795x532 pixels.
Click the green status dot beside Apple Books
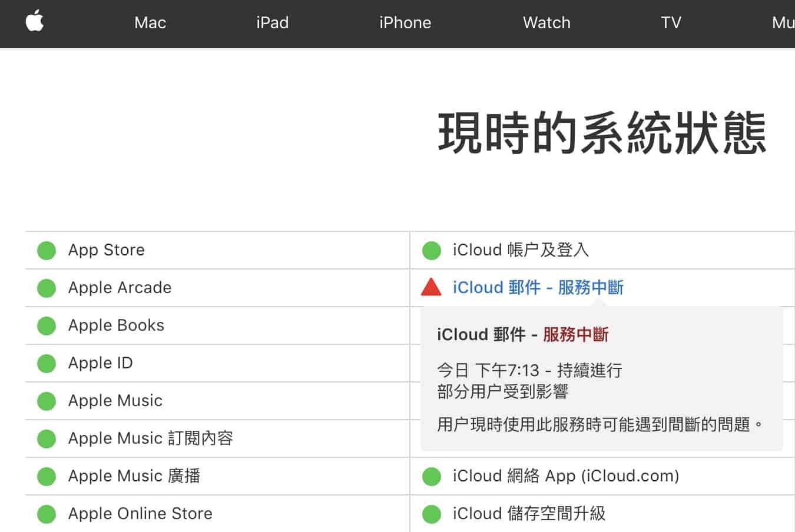(47, 325)
